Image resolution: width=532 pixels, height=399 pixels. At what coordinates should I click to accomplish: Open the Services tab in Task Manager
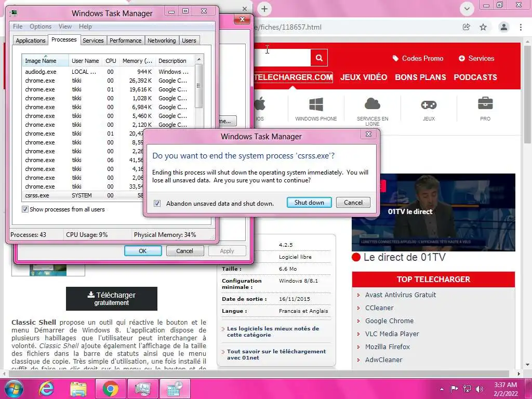(x=93, y=41)
